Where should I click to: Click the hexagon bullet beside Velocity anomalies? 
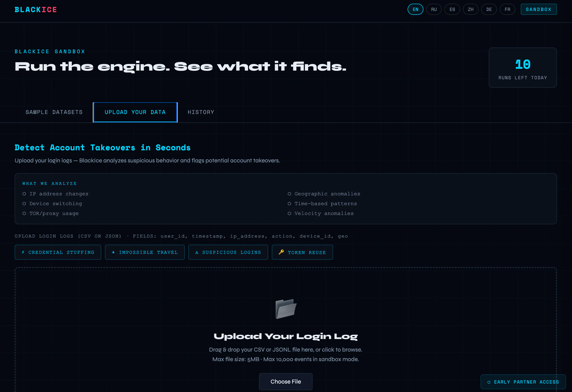pos(289,213)
